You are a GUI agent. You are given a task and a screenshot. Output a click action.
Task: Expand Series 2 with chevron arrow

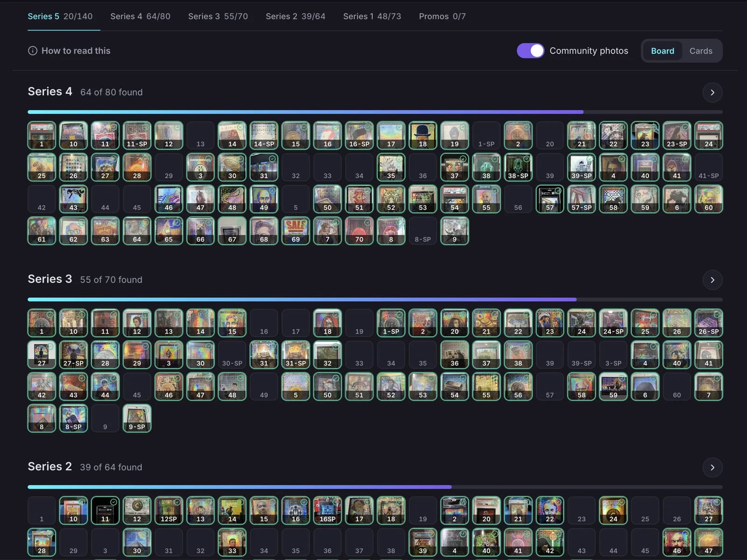712,468
